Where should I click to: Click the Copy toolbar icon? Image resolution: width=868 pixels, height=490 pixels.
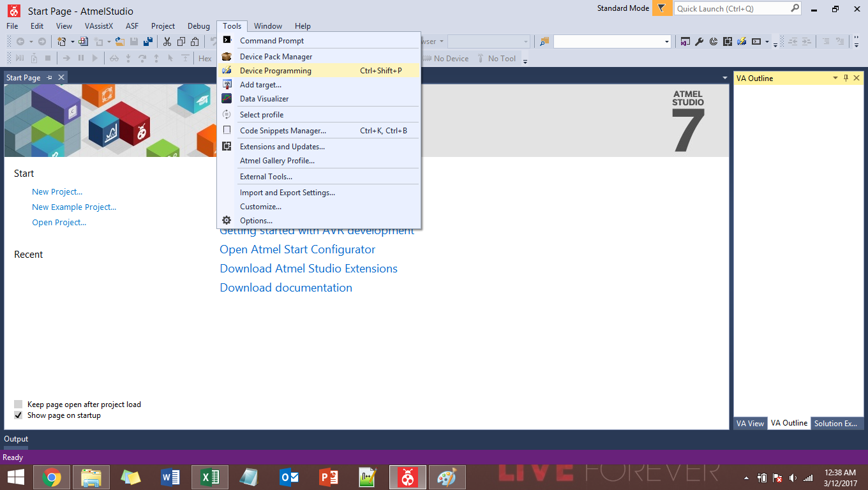click(x=181, y=41)
